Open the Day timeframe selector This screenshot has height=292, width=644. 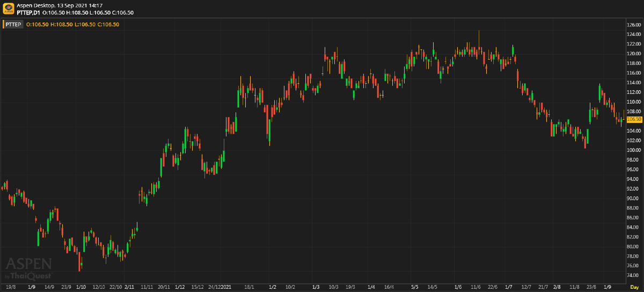point(634,287)
